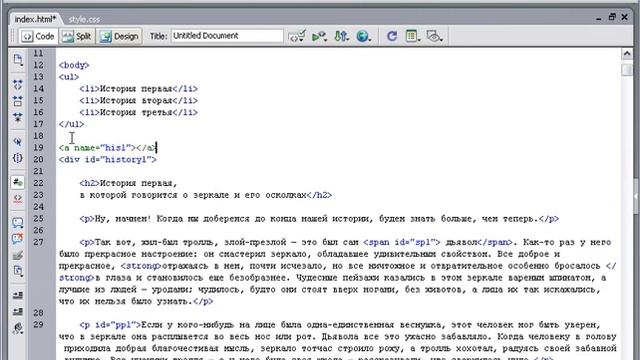Click the vertical scrollbar thumb
640x360 pixels.
click(627, 69)
